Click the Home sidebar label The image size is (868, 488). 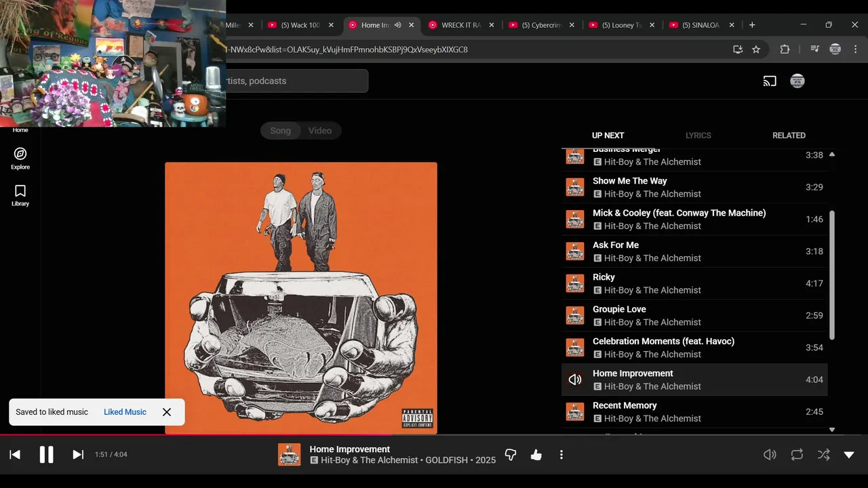pyautogui.click(x=20, y=130)
